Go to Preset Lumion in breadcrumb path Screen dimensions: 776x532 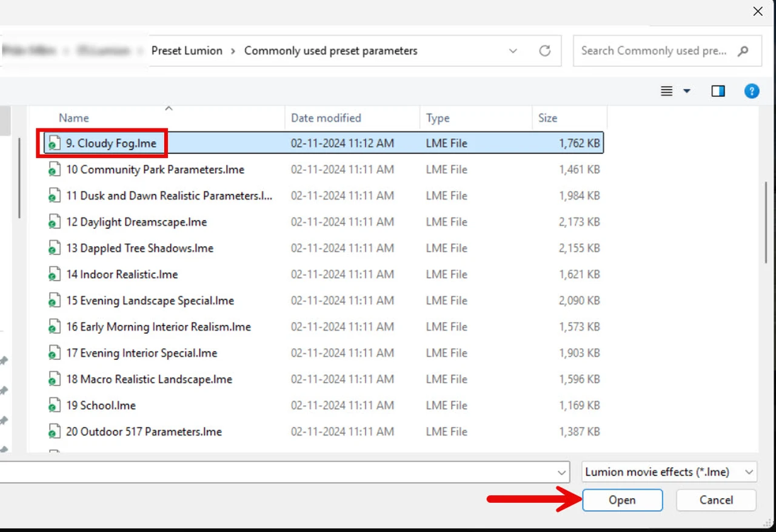pos(187,51)
